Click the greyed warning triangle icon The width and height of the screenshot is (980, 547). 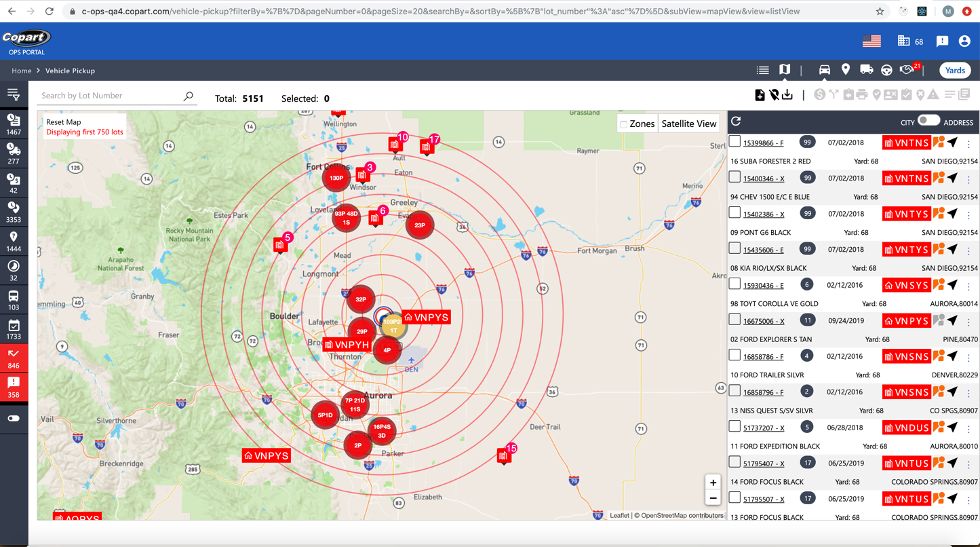(x=934, y=95)
